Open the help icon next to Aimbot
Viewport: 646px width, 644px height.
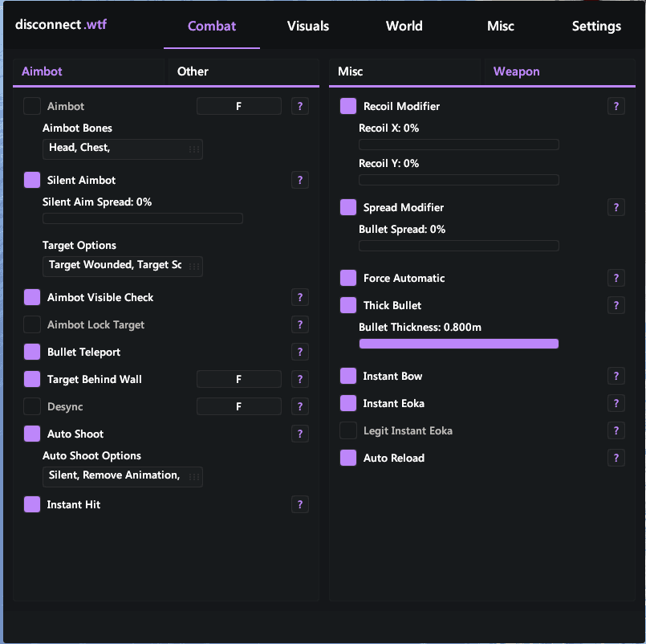300,106
